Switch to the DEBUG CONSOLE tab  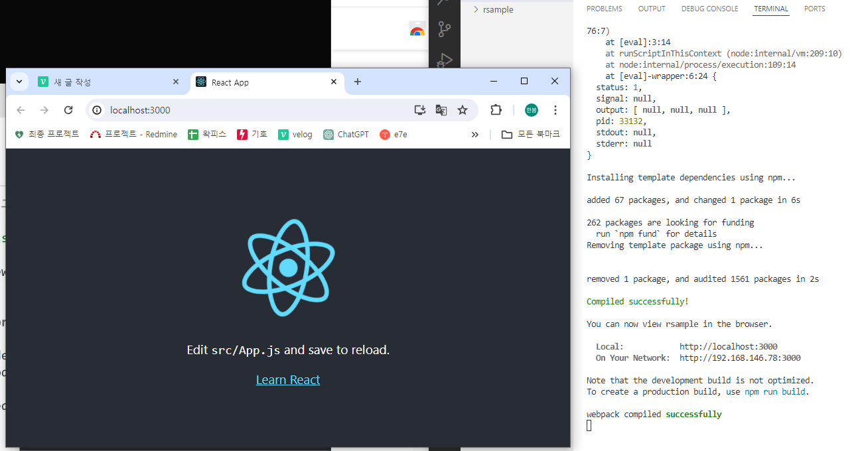click(709, 9)
